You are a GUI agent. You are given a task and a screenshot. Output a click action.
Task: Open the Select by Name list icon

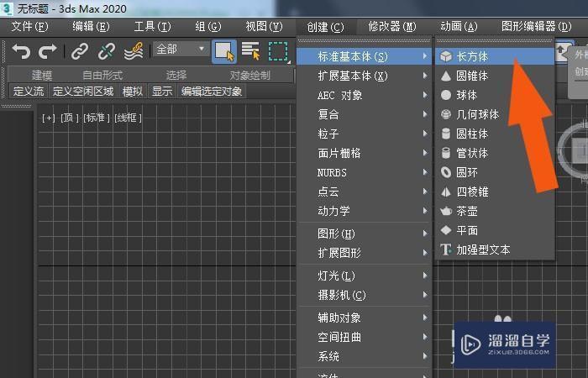[250, 51]
